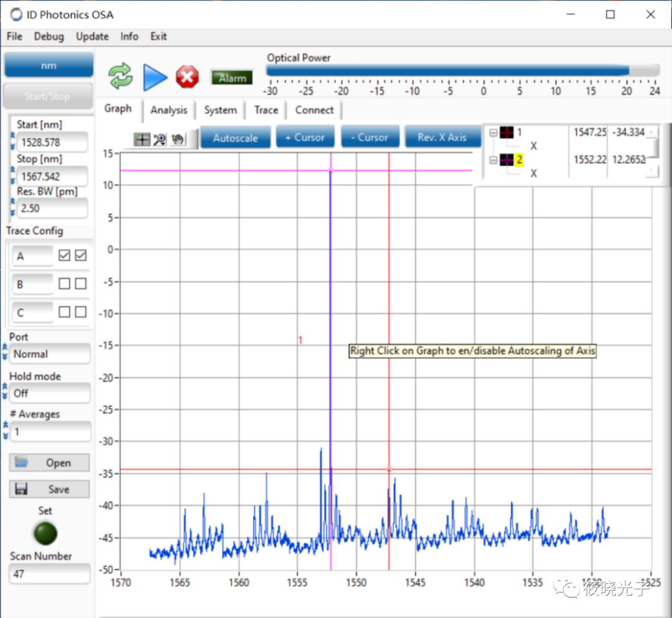The image size is (672, 618).
Task: Collapse the cursor 1 tree node
Action: tap(493, 132)
